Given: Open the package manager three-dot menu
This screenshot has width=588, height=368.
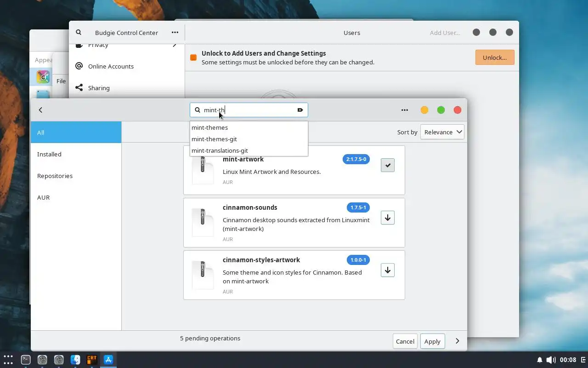Looking at the screenshot, I should [x=405, y=110].
